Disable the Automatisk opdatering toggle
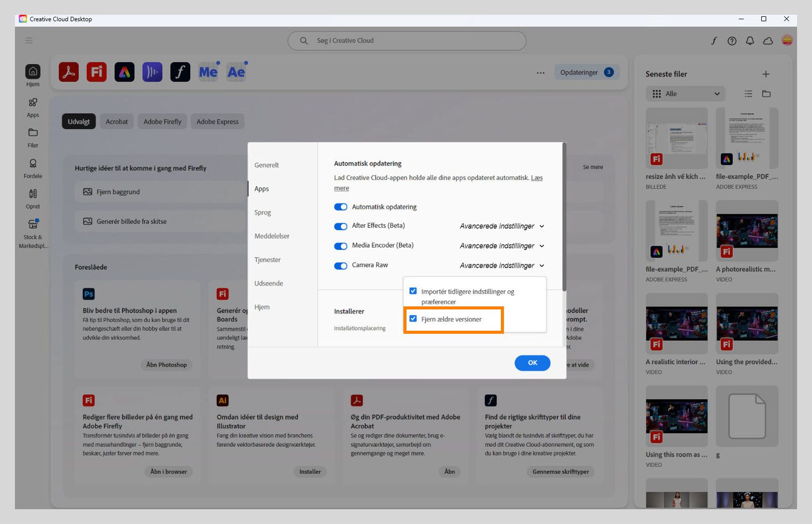The height and width of the screenshot is (524, 812). [x=341, y=207]
